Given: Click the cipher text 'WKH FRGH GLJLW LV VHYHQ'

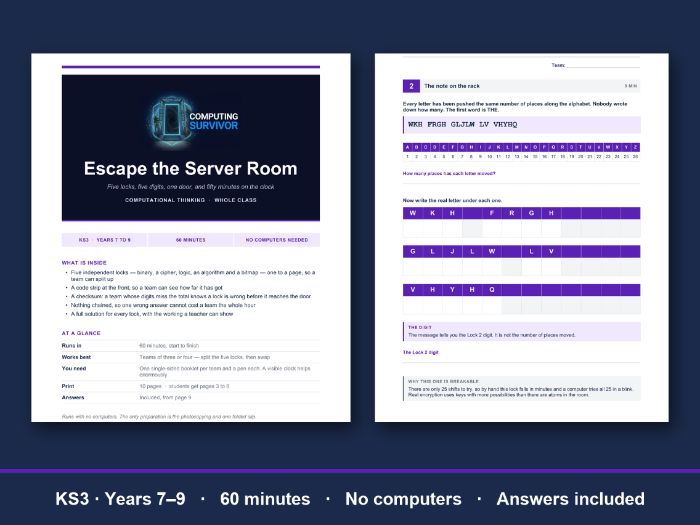Looking at the screenshot, I should pyautogui.click(x=462, y=125).
